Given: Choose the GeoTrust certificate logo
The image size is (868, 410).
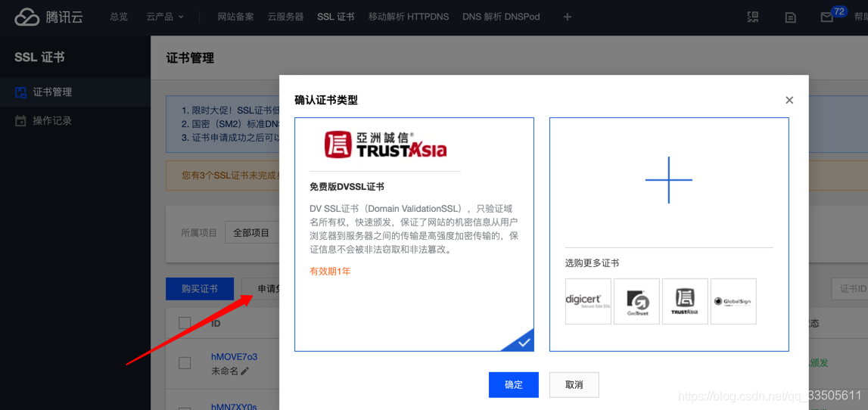Looking at the screenshot, I should point(636,301).
